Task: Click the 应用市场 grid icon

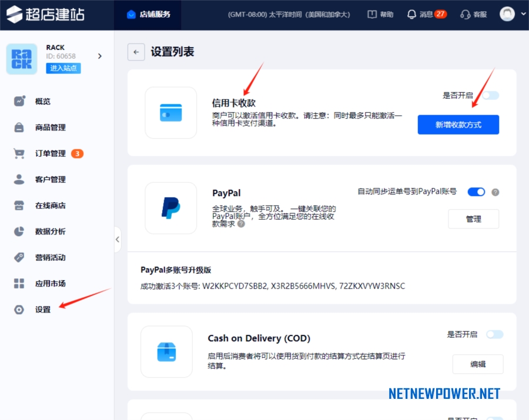Action: click(19, 284)
